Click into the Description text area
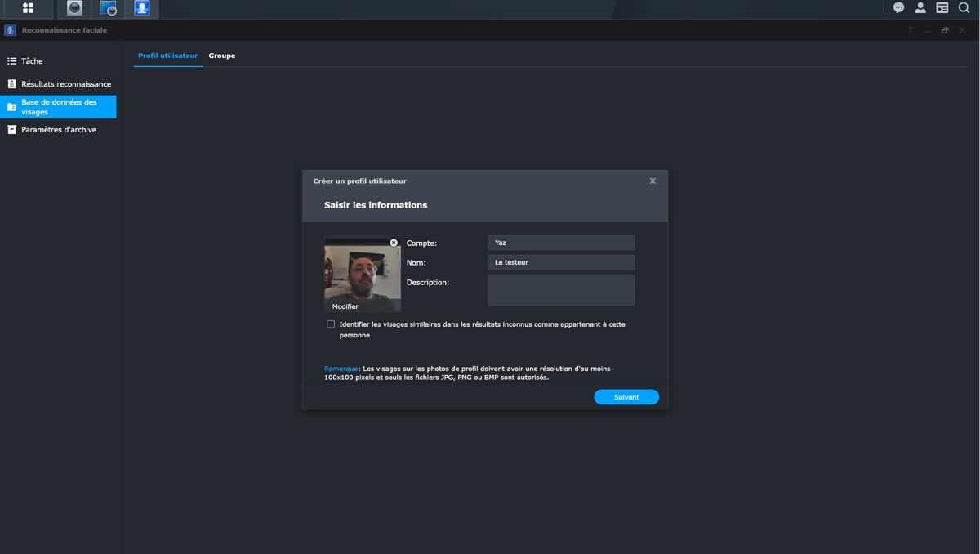Screen dimensions: 980x554 click(x=561, y=290)
